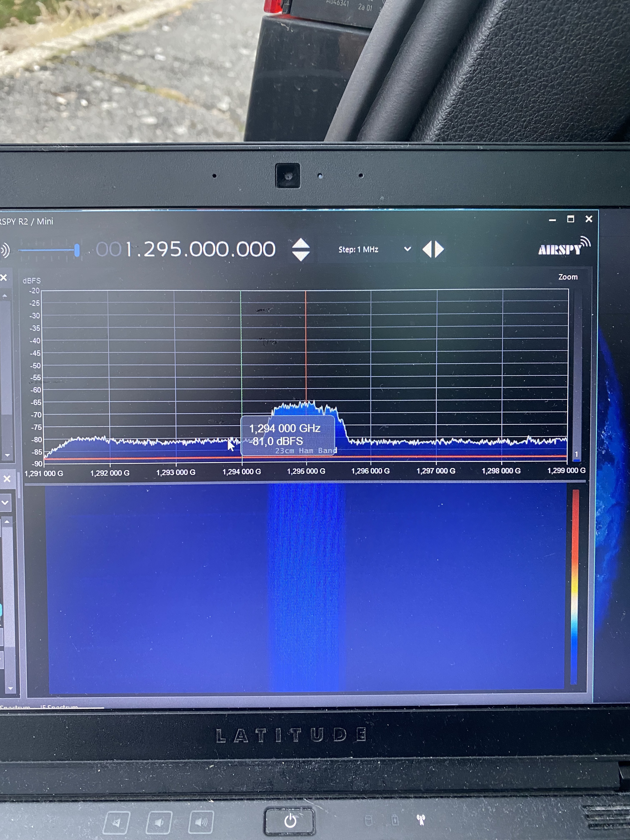
Task: Step frequency right with right arrow
Action: [x=439, y=250]
